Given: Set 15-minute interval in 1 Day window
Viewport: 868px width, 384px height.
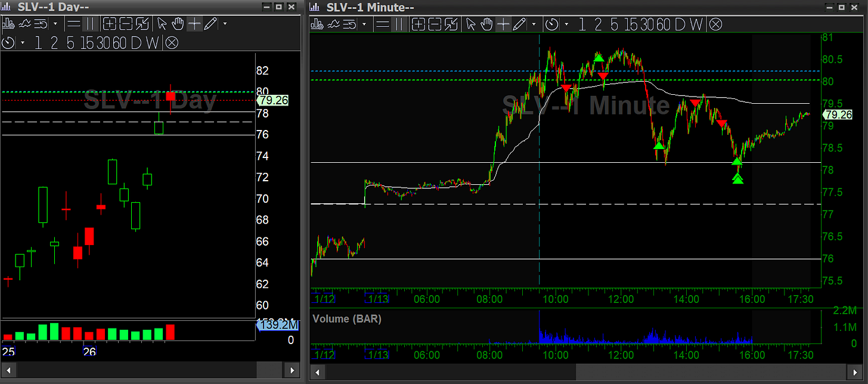Looking at the screenshot, I should 88,42.
